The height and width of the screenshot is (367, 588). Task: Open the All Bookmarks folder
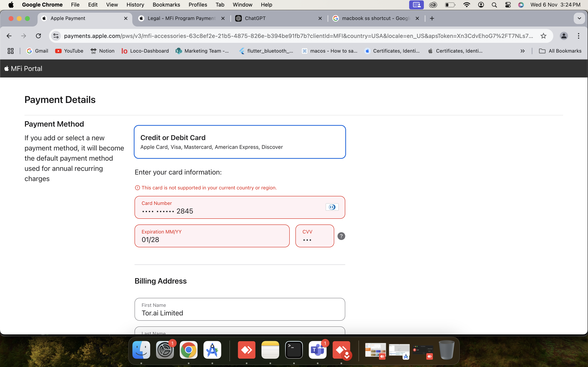[560, 51]
